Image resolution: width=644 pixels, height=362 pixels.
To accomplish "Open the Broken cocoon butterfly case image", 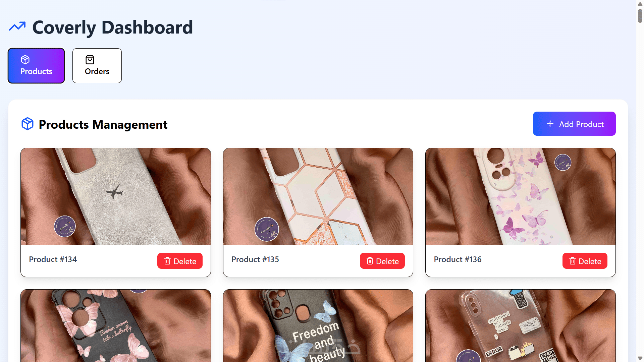I will [x=116, y=326].
